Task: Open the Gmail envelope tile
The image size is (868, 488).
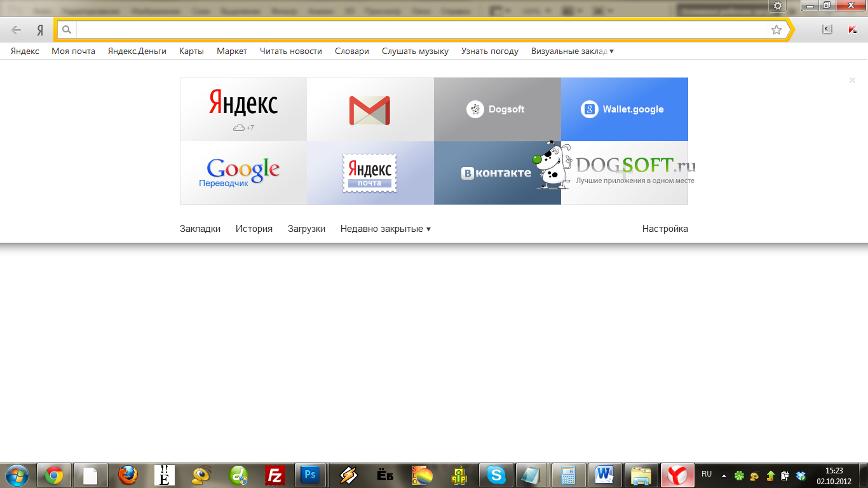Action: 370,109
